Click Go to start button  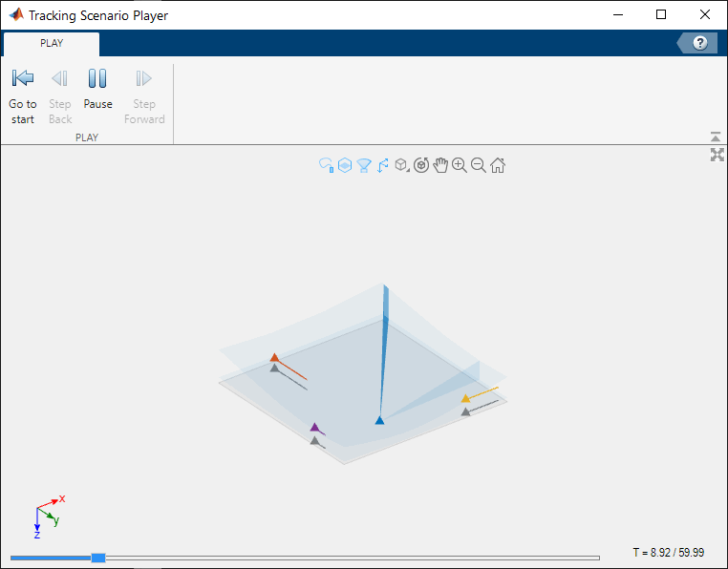click(x=23, y=96)
